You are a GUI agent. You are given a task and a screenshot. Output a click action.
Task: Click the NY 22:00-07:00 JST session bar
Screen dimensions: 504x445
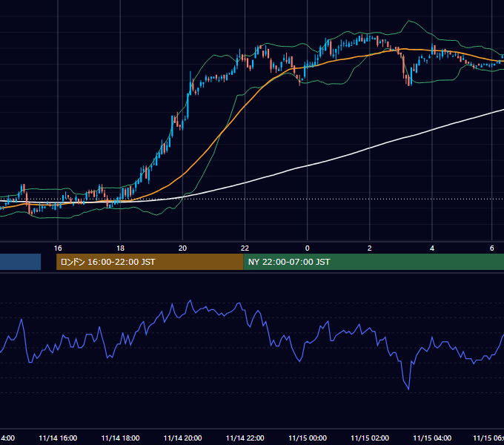tap(374, 262)
